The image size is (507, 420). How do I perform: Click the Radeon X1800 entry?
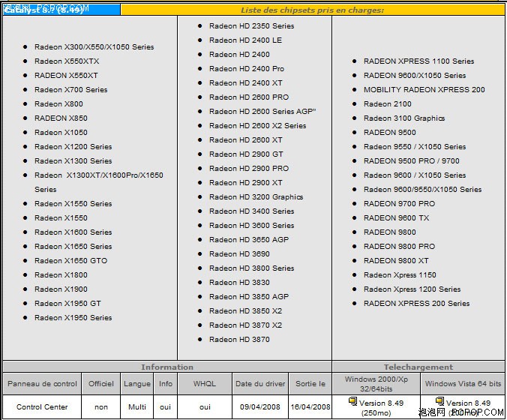61,274
